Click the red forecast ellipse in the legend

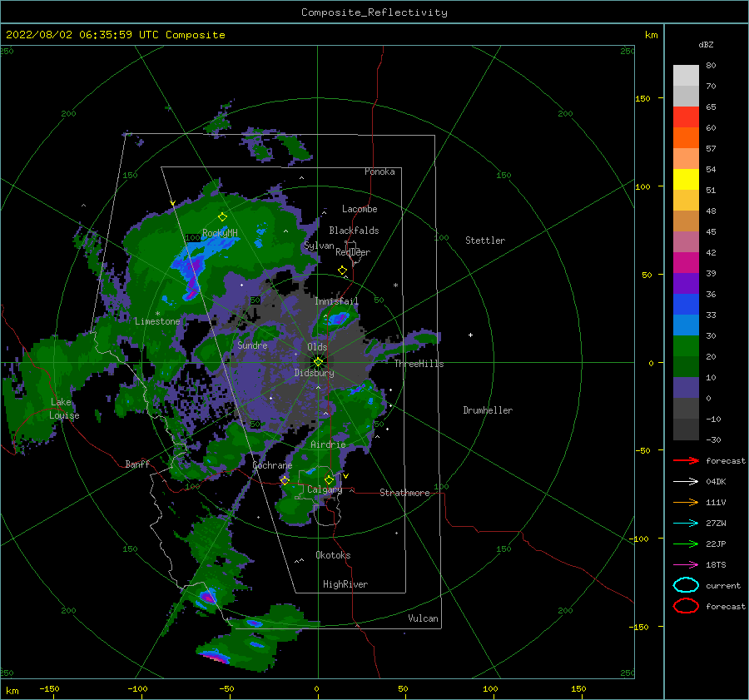tap(686, 606)
